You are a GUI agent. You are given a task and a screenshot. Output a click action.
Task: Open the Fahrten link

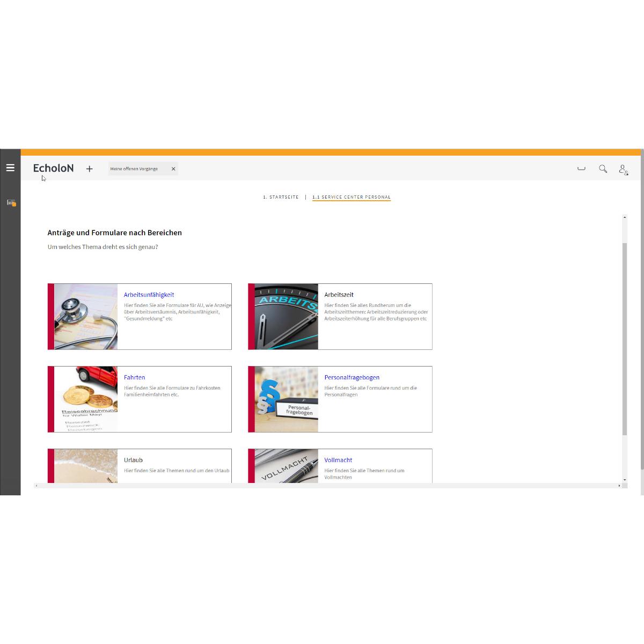coord(135,377)
